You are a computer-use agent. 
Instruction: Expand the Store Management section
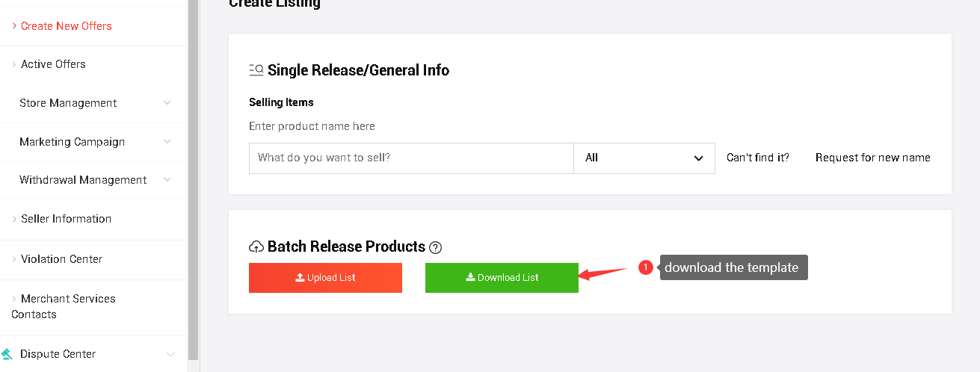[x=167, y=103]
